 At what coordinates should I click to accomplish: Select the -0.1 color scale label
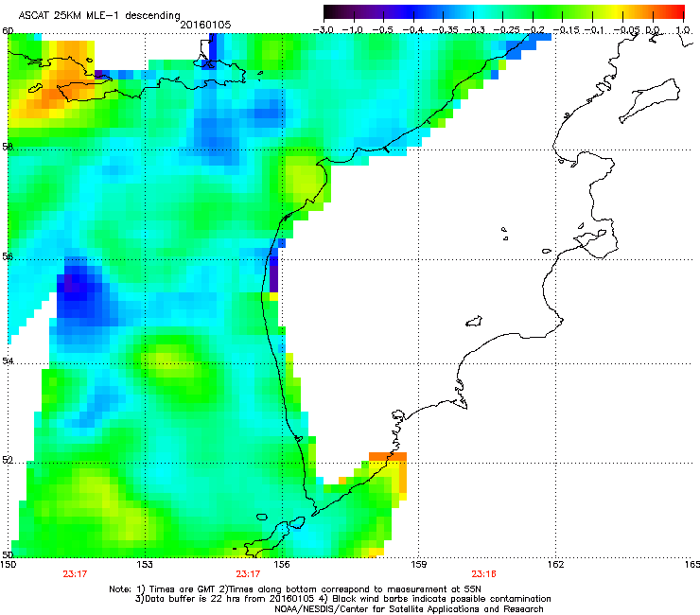pyautogui.click(x=594, y=30)
